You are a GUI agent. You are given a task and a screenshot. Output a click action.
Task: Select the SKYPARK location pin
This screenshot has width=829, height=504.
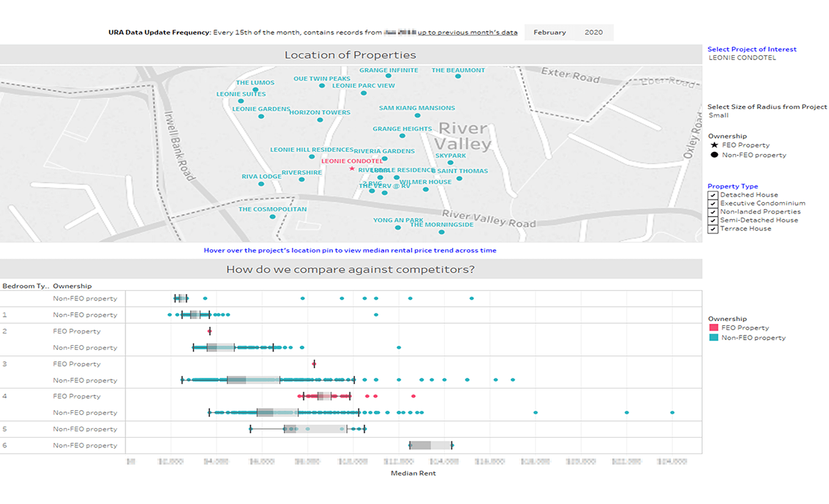(450, 163)
